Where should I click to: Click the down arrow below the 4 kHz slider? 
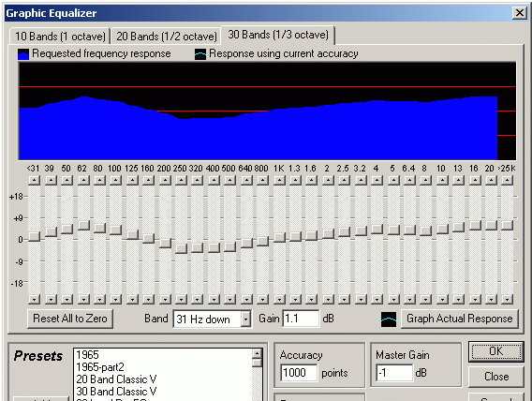click(377, 299)
